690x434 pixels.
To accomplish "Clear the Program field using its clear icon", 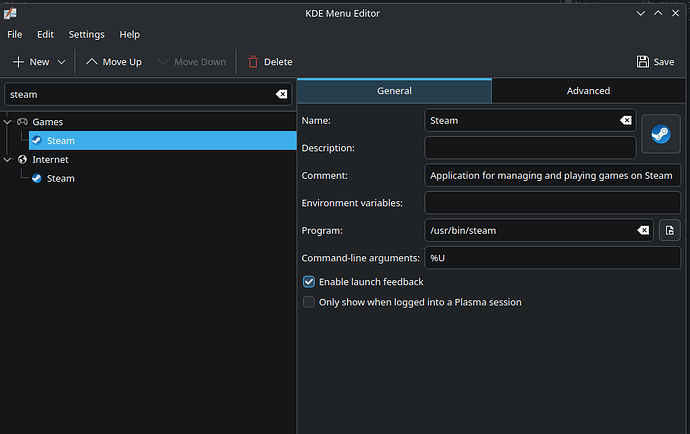I will click(643, 230).
